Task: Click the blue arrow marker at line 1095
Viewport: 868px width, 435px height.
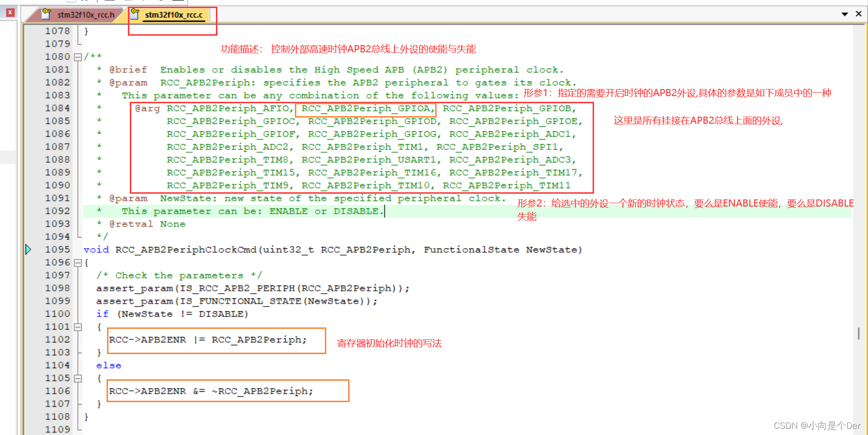Action: point(28,249)
